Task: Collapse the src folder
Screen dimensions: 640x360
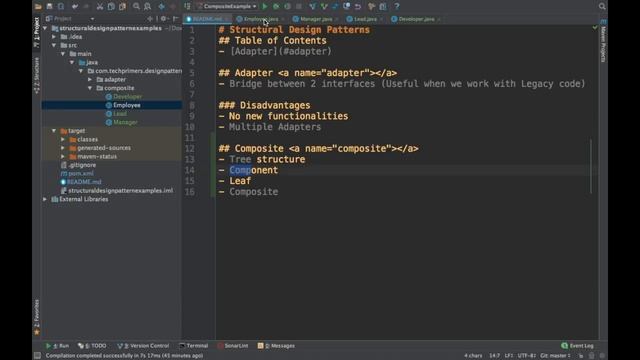Action: (x=54, y=45)
